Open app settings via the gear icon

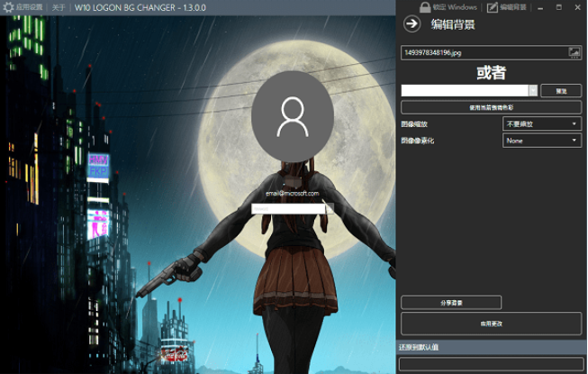tap(8, 7)
